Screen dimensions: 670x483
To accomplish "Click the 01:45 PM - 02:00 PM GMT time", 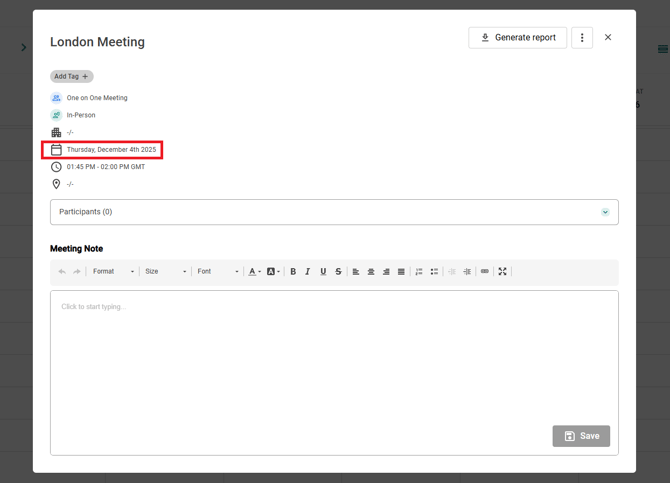I will point(106,167).
